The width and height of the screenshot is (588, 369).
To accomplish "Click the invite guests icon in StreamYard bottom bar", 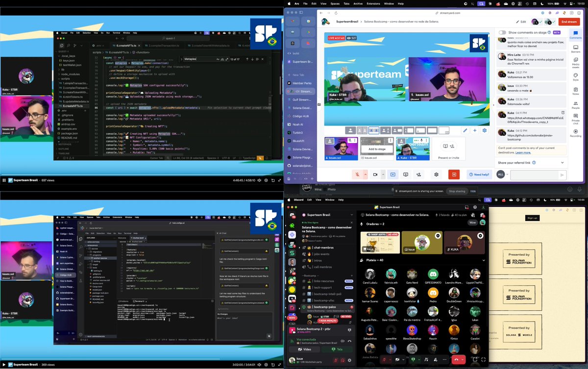I will pyautogui.click(x=418, y=174).
